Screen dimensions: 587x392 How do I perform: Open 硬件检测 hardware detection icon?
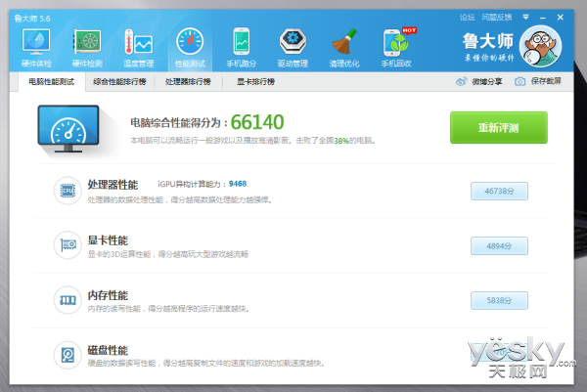tap(89, 45)
